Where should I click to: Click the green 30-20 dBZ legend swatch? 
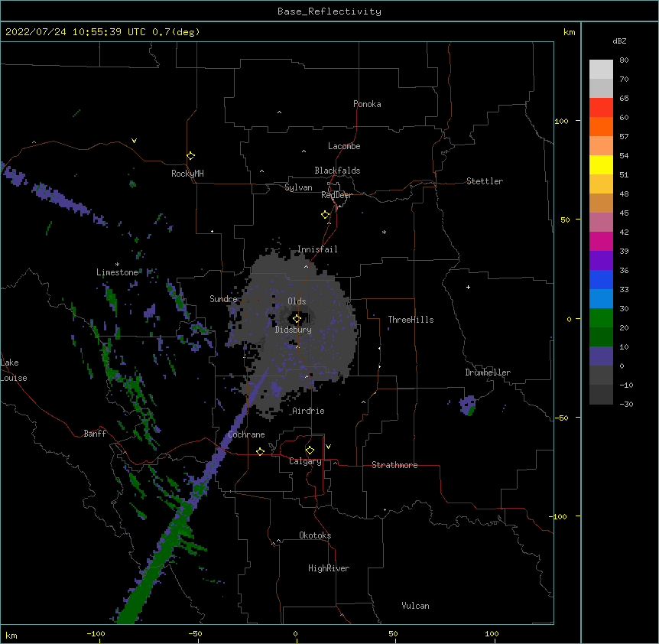pyautogui.click(x=601, y=318)
